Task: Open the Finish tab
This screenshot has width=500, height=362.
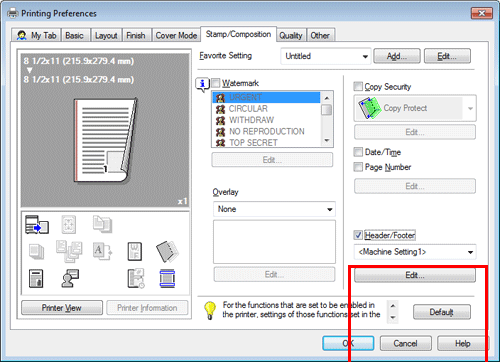Action: [136, 35]
